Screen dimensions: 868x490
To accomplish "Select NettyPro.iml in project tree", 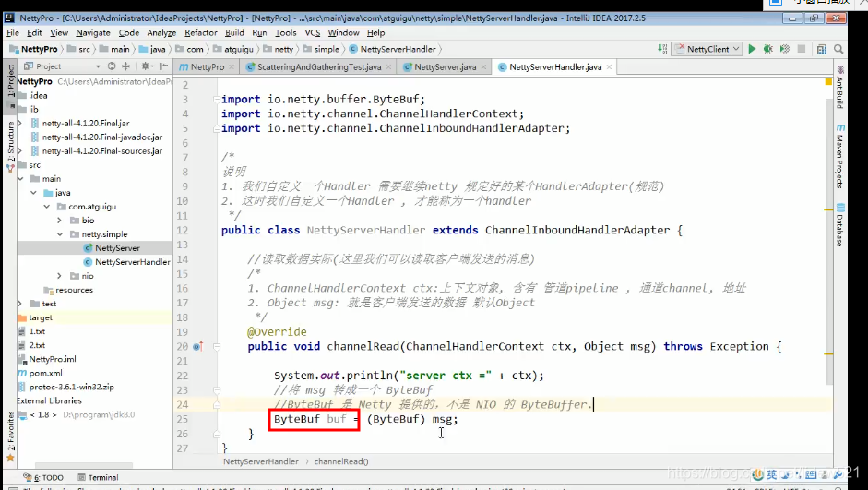I will pyautogui.click(x=53, y=359).
